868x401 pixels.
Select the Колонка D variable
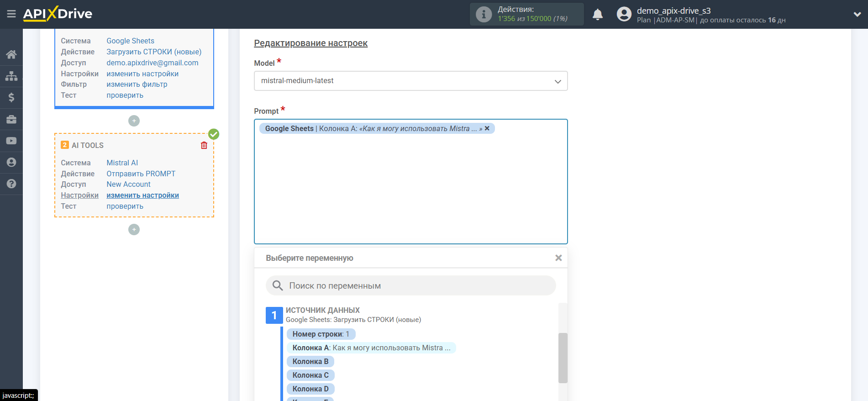point(310,389)
